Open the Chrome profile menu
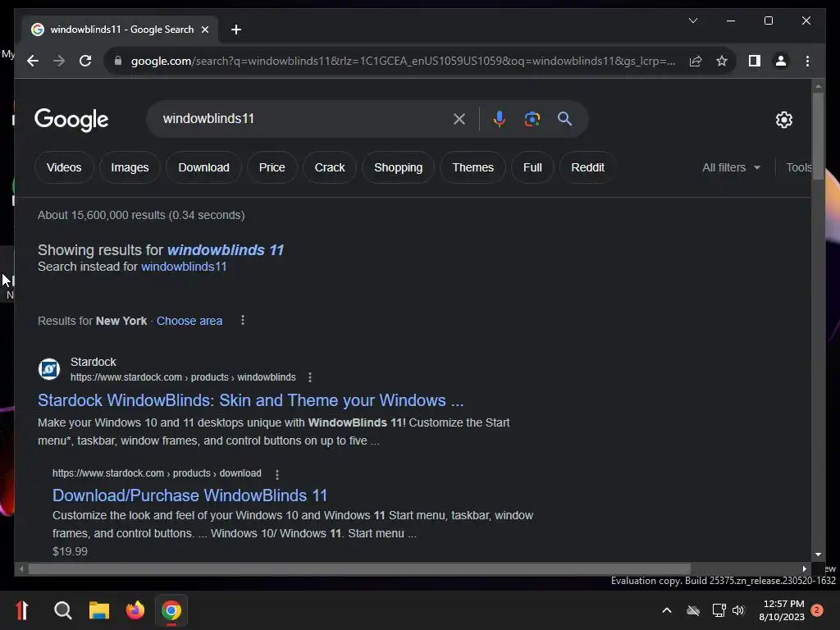This screenshot has width=840, height=630. click(781, 61)
